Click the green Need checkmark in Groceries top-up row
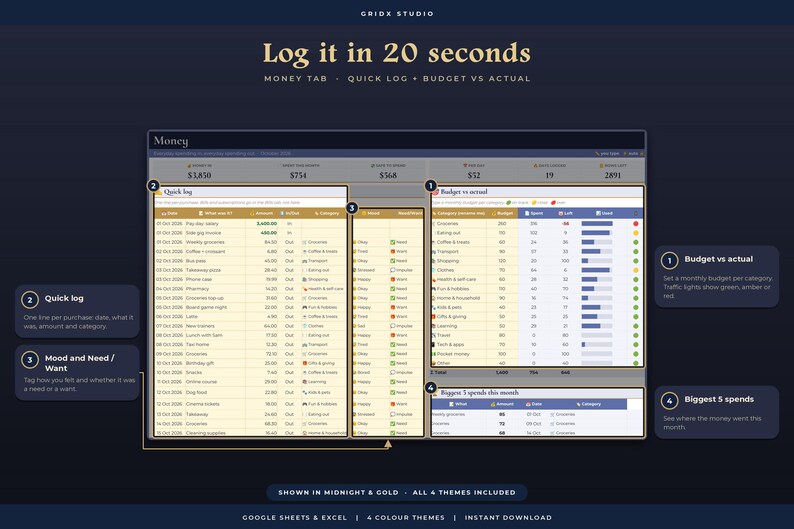Image resolution: width=794 pixels, height=529 pixels. [x=392, y=298]
